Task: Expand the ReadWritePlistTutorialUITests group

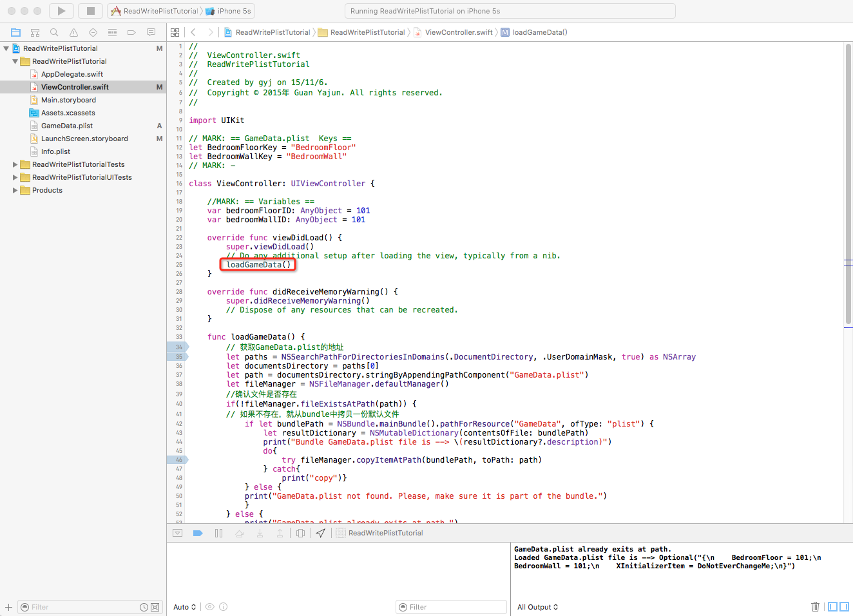Action: tap(15, 177)
